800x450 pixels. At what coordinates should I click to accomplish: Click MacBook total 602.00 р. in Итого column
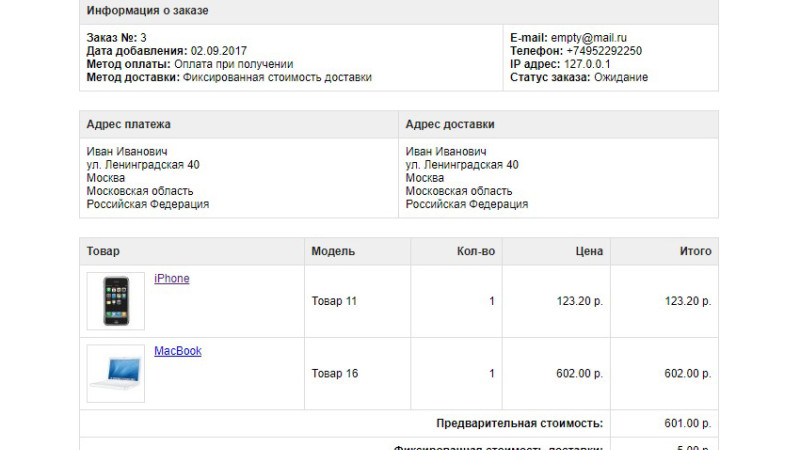coord(688,373)
